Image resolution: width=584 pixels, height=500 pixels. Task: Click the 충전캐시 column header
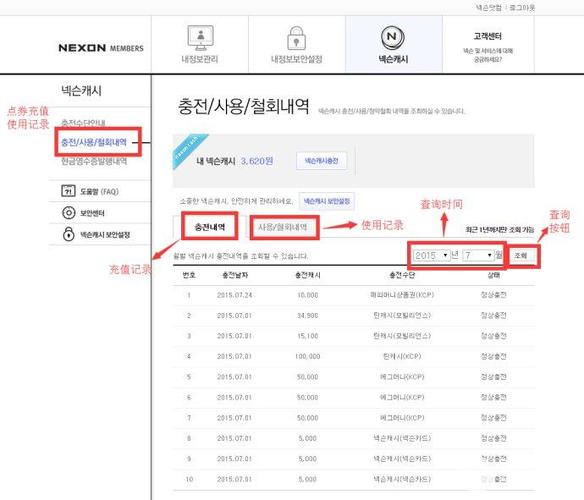pyautogui.click(x=308, y=275)
